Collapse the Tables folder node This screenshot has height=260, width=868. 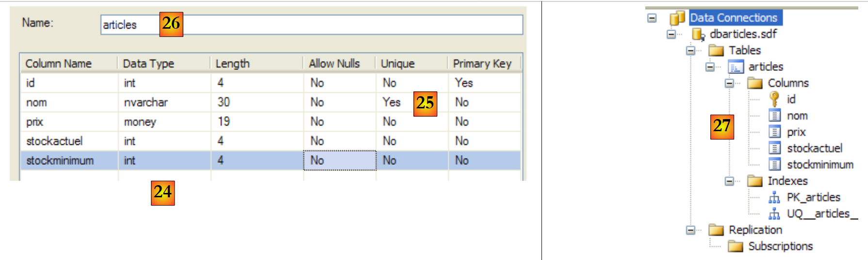click(690, 51)
